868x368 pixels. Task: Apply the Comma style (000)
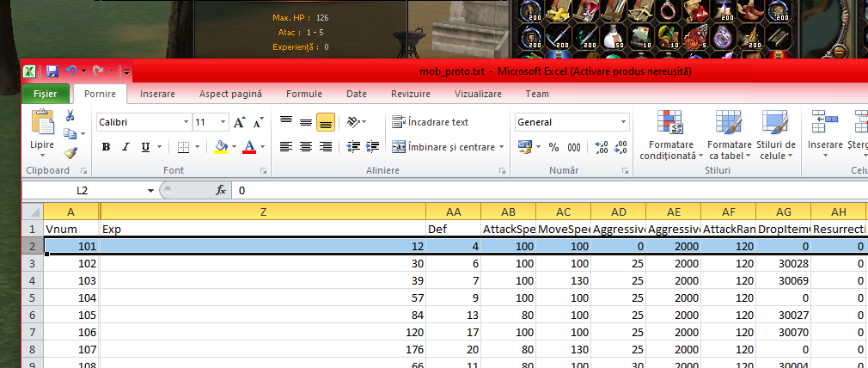tap(574, 147)
